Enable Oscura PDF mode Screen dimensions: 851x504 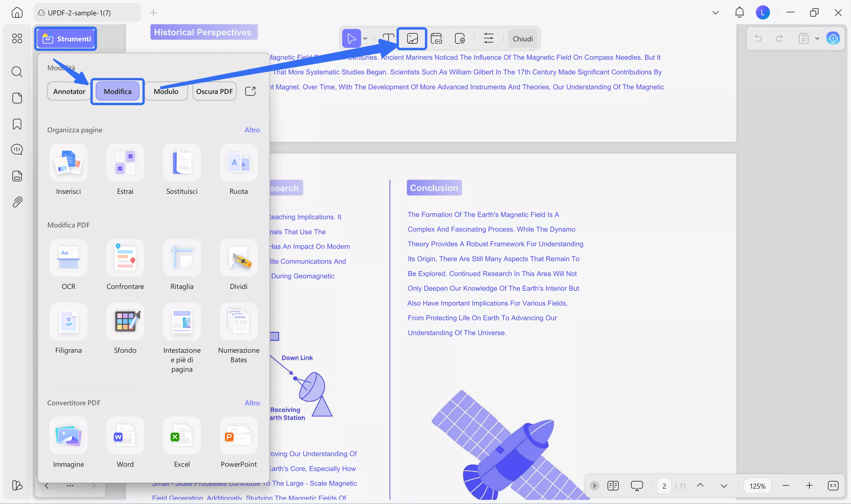coord(214,91)
